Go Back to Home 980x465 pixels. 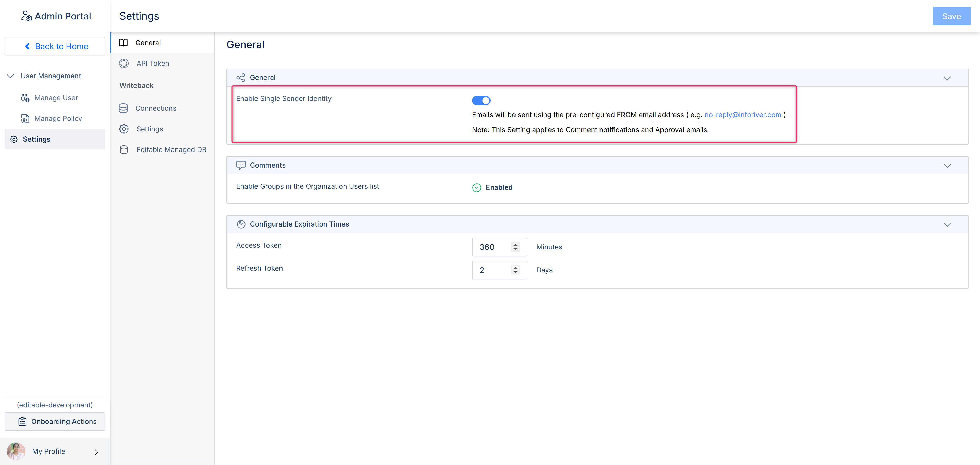55,46
